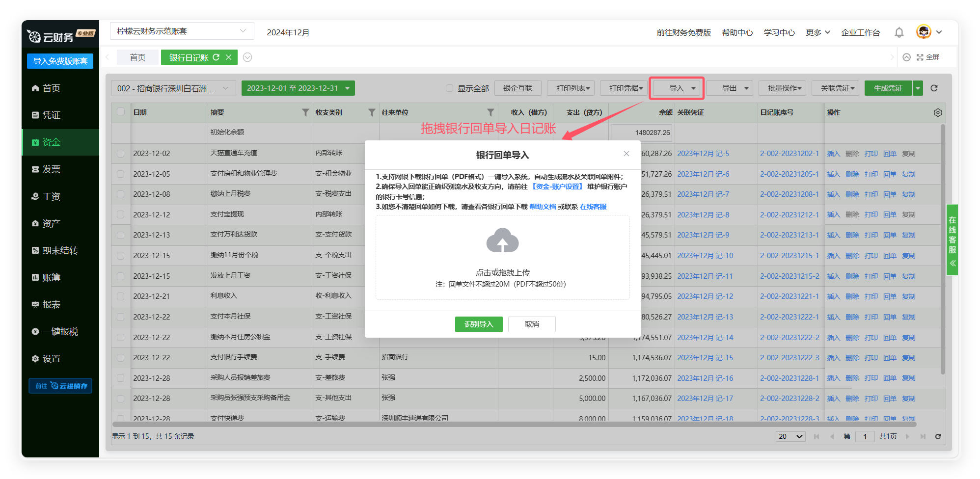
Task: Click the notification bell icon
Action: [x=898, y=32]
